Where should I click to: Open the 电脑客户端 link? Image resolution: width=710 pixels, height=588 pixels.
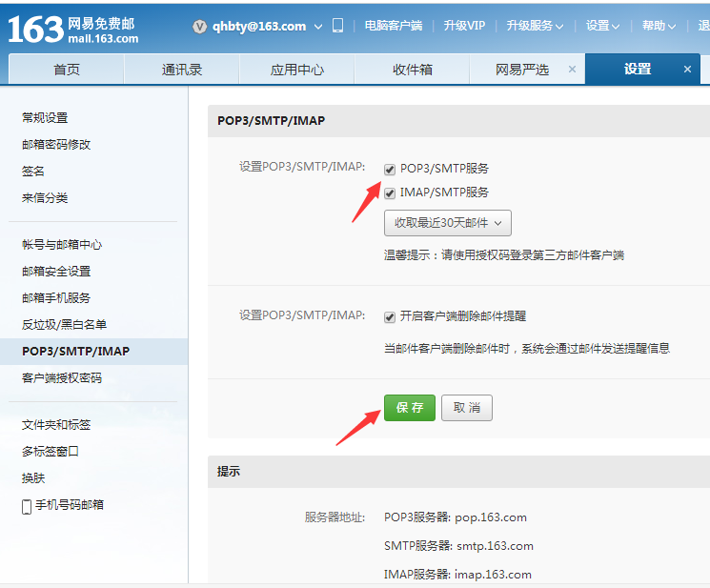coord(394,26)
